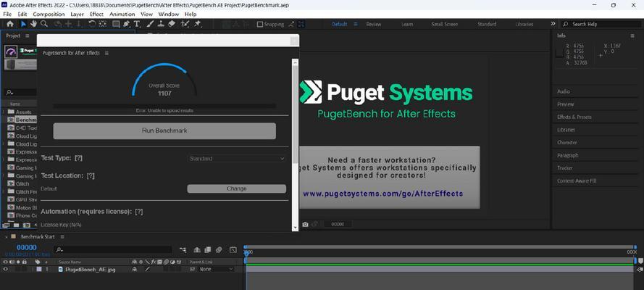Click the lock column header icon

click(25, 262)
